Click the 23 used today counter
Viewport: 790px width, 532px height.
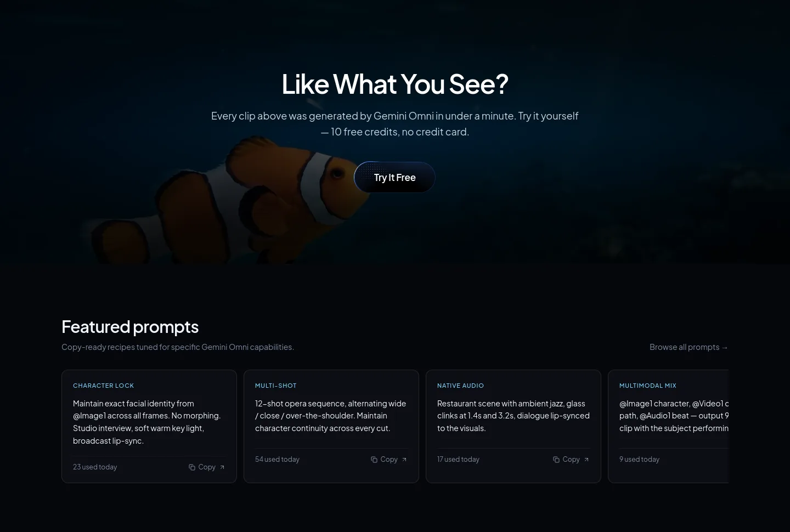[x=95, y=467]
